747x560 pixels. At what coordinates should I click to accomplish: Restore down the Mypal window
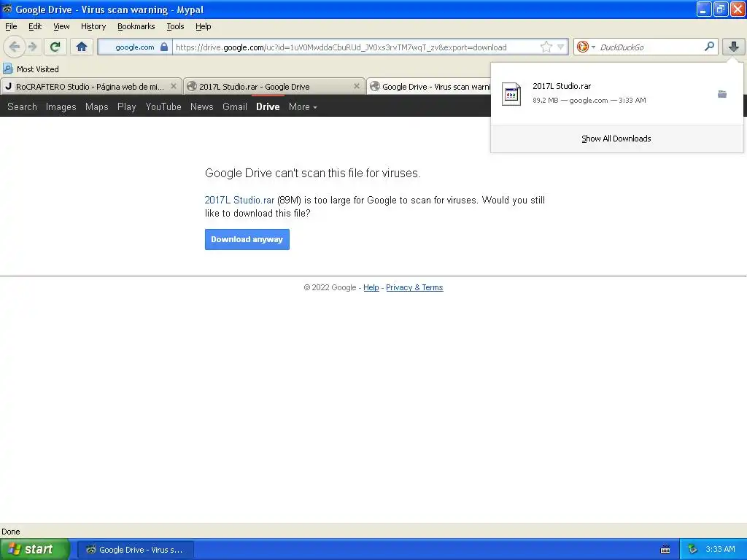(721, 9)
